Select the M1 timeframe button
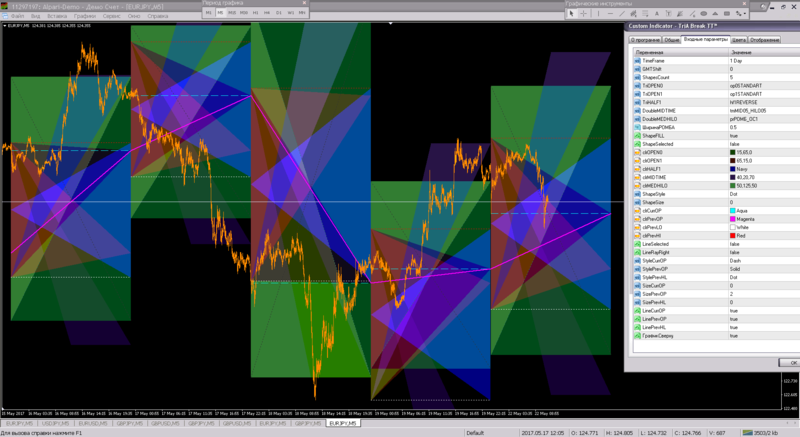Viewport: 800px width, 437px height. pos(208,12)
